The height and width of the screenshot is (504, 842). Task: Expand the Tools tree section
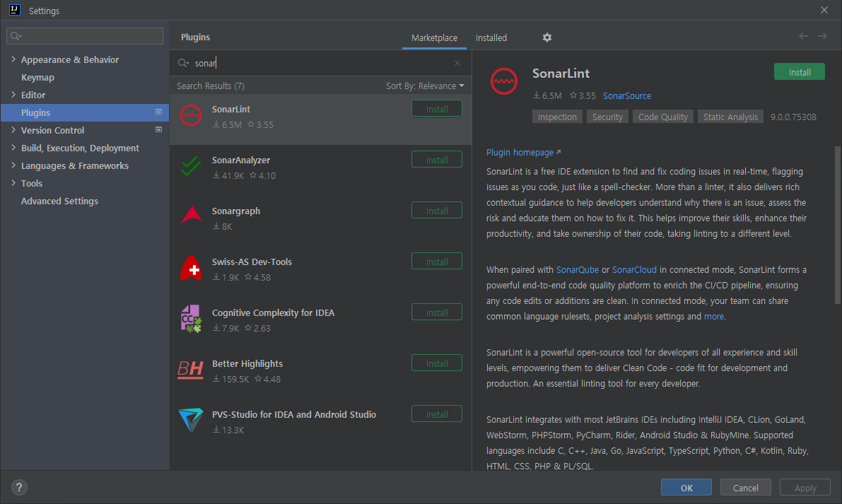13,183
